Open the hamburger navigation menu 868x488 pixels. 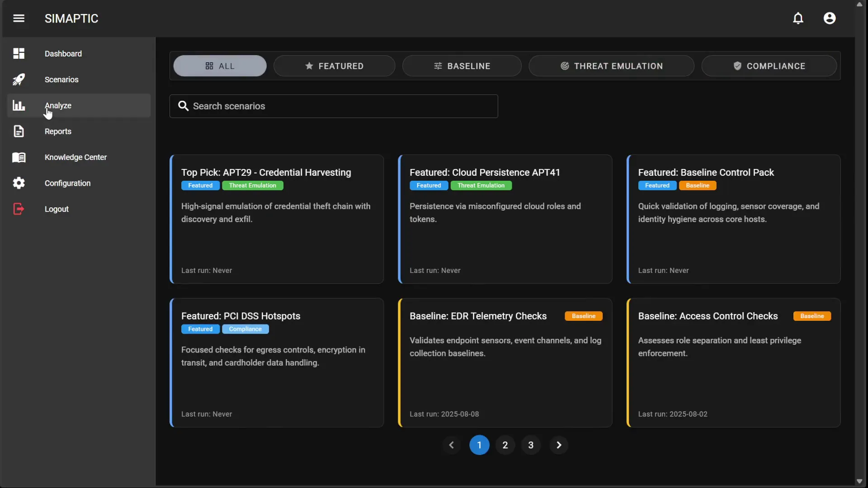click(19, 19)
